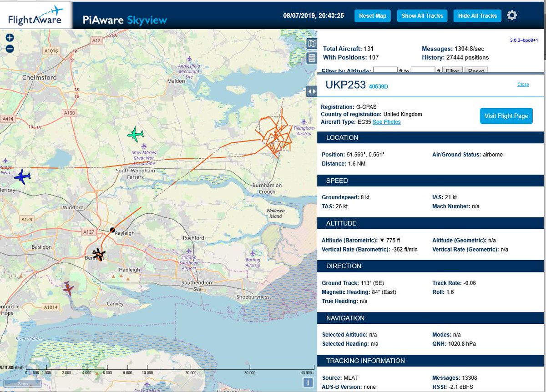Click the Barling Airstrip airport marker
This screenshot has width=546, height=392.
point(253,253)
